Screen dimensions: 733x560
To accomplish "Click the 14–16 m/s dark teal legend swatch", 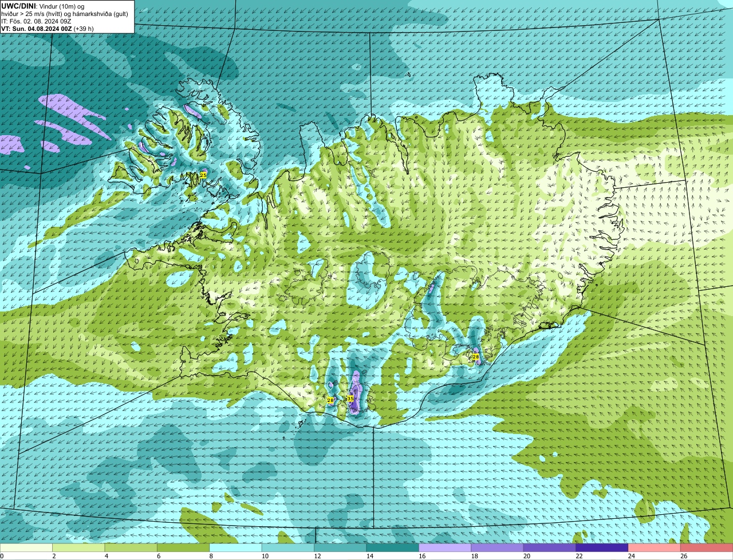I will pyautogui.click(x=393, y=547).
